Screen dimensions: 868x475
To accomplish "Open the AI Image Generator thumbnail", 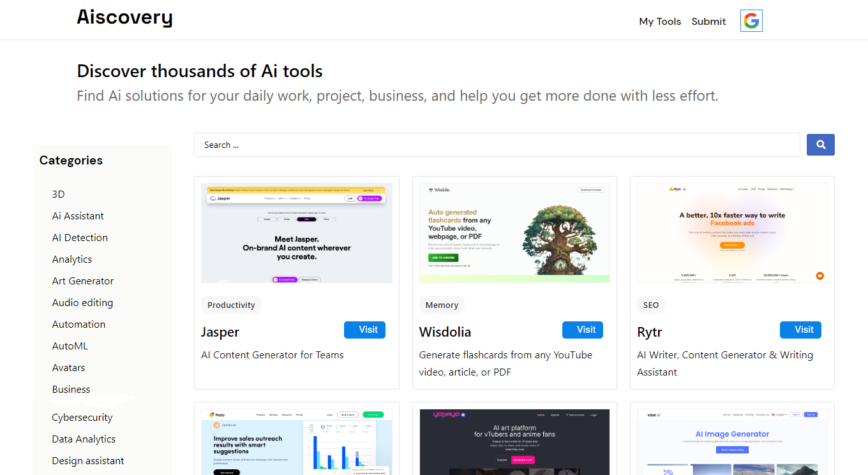I will pos(732,442).
